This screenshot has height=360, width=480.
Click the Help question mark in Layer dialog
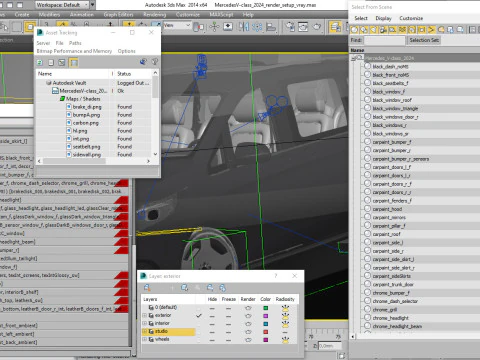coord(276,276)
